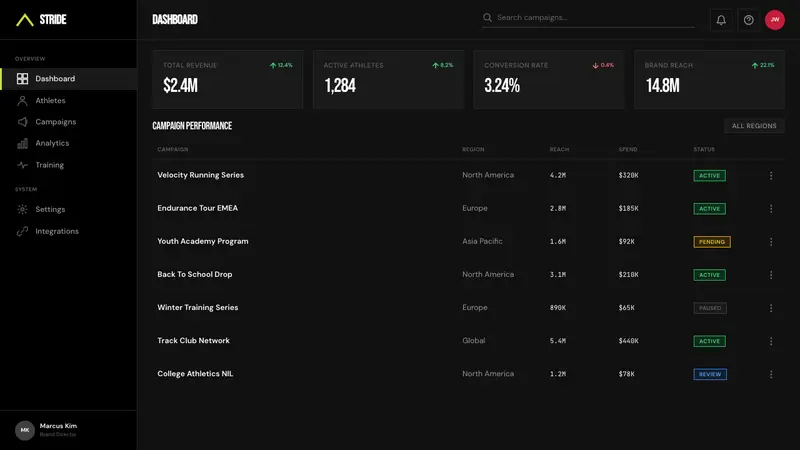Viewport: 800px width, 450px height.
Task: Click the Settings gear icon
Action: pyautogui.click(x=22, y=209)
